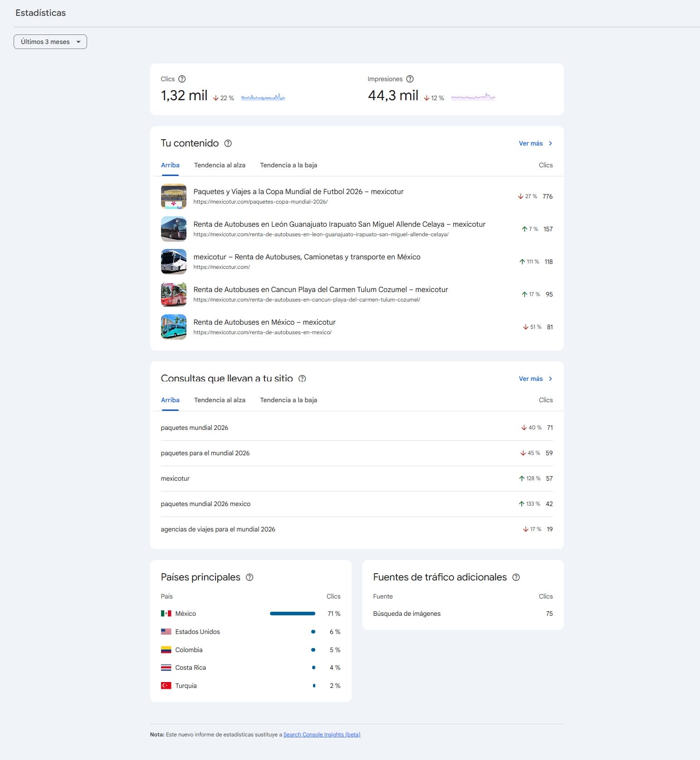Click the Impresiones sparkline trend chart
The image size is (700, 760).
tap(473, 97)
